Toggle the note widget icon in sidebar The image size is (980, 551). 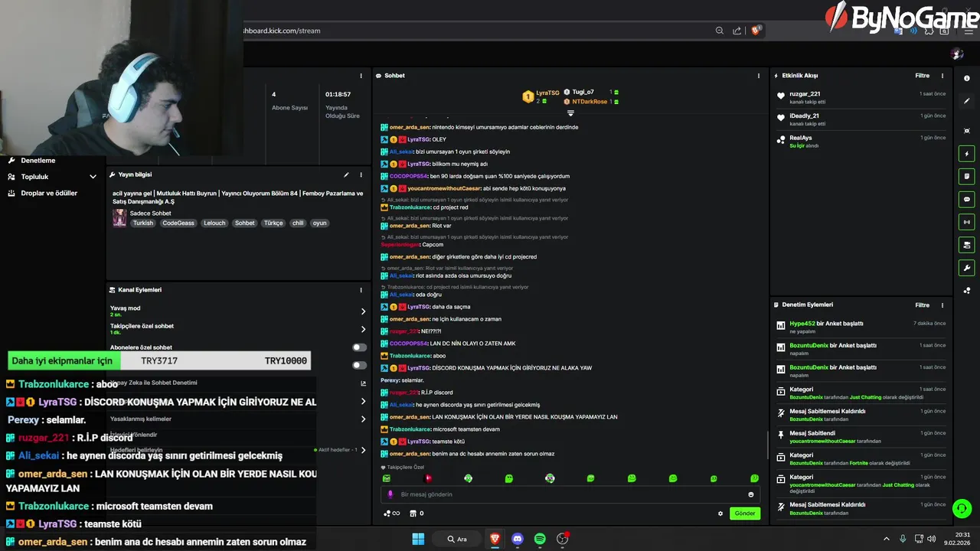click(x=966, y=176)
